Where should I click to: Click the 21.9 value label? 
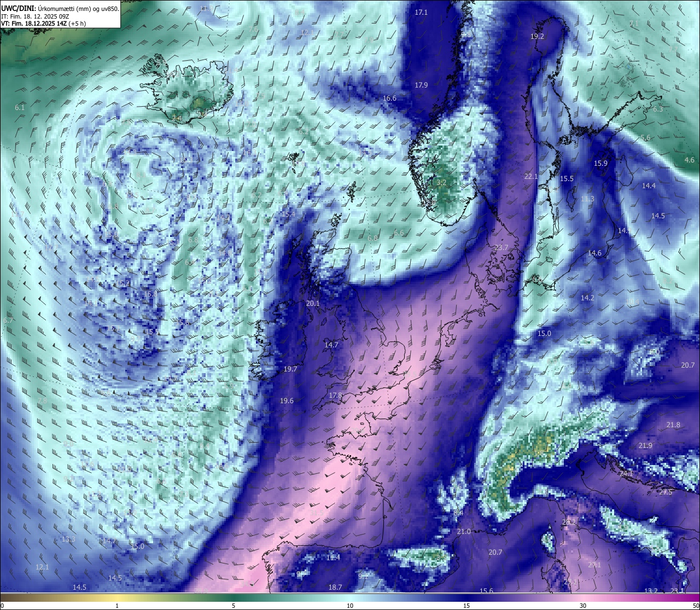645,445
